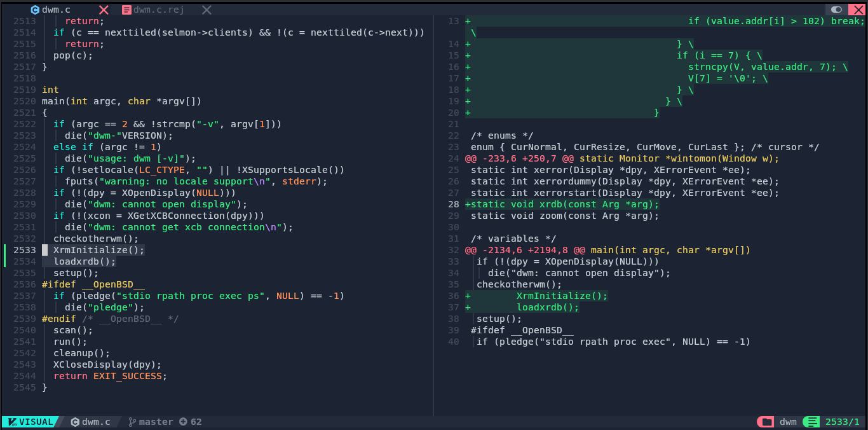Viewport: 868px width, 430px height.
Task: Click the green lines icon in the statusline
Action: pos(811,422)
